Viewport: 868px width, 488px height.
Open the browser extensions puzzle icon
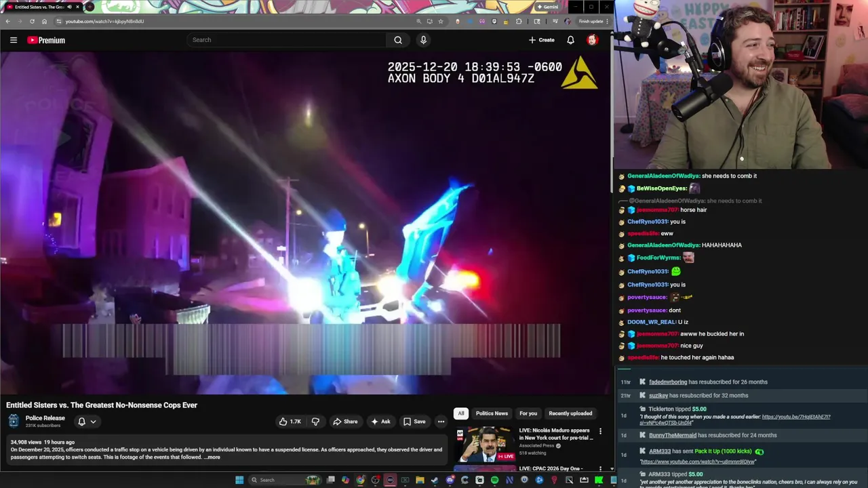[519, 21]
